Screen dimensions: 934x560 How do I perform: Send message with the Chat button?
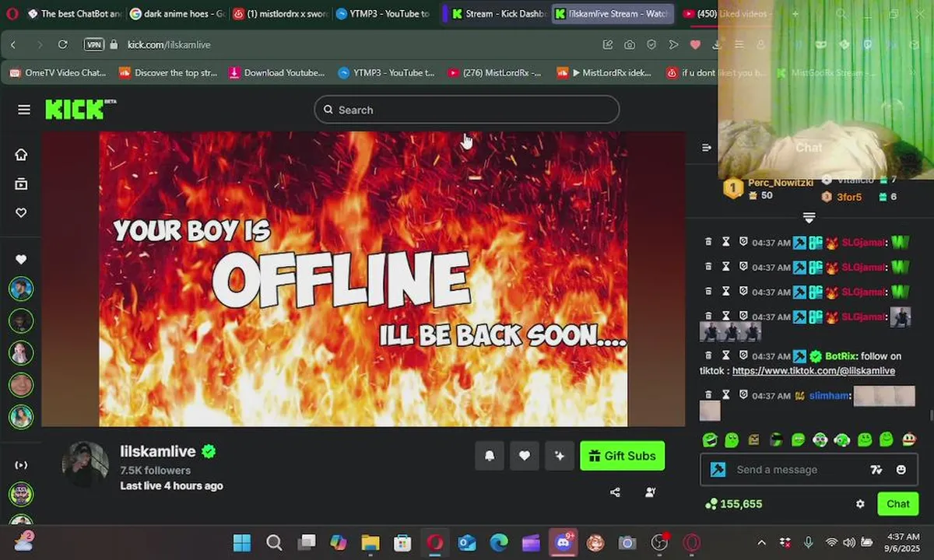tap(897, 504)
